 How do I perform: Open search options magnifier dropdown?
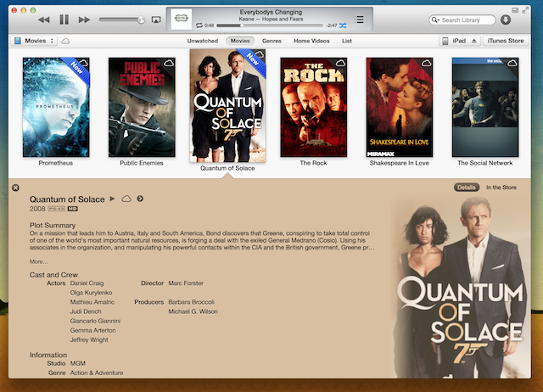[435, 20]
